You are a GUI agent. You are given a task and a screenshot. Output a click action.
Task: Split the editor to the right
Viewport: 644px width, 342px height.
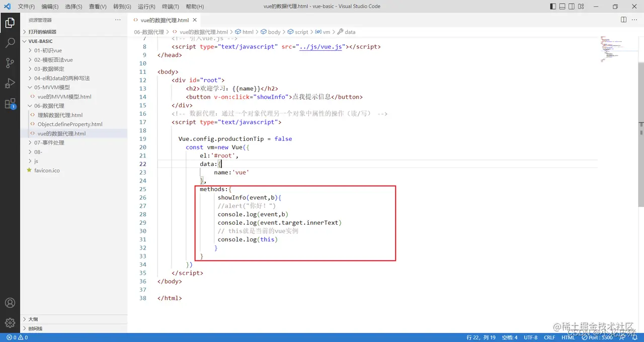coord(623,20)
